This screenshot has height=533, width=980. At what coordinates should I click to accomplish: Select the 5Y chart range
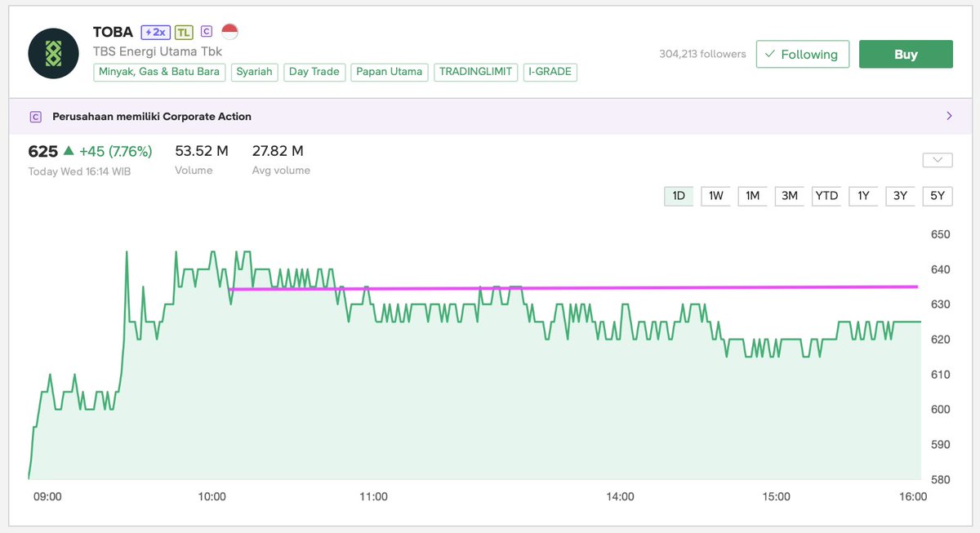[x=938, y=196]
